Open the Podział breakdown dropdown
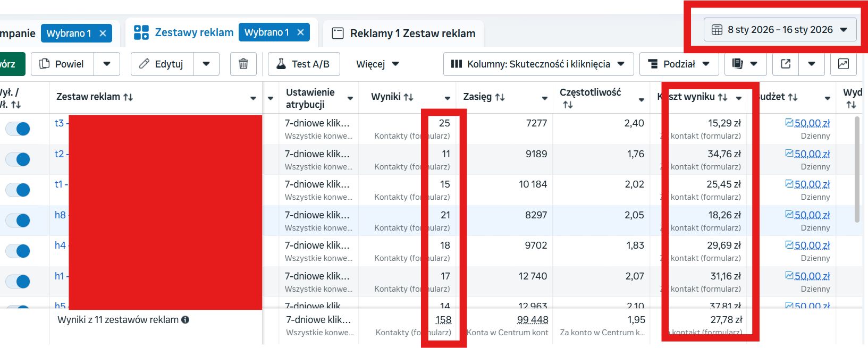The height and width of the screenshot is (348, 868). click(679, 64)
